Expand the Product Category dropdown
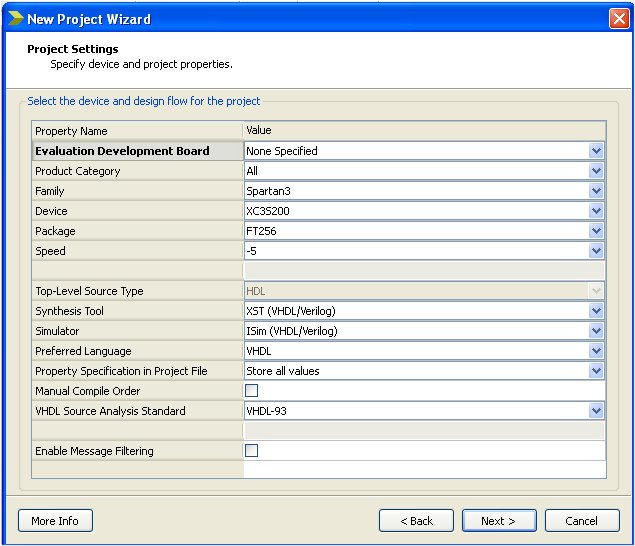 [x=596, y=171]
